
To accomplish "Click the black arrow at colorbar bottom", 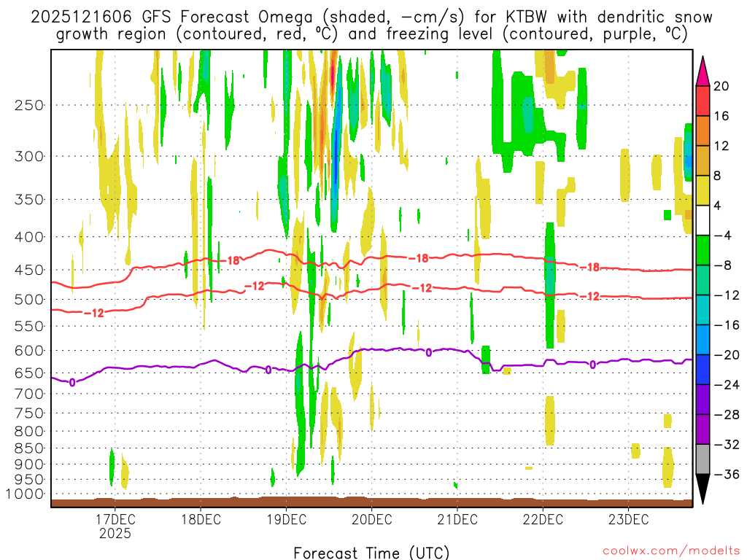I will (x=703, y=489).
